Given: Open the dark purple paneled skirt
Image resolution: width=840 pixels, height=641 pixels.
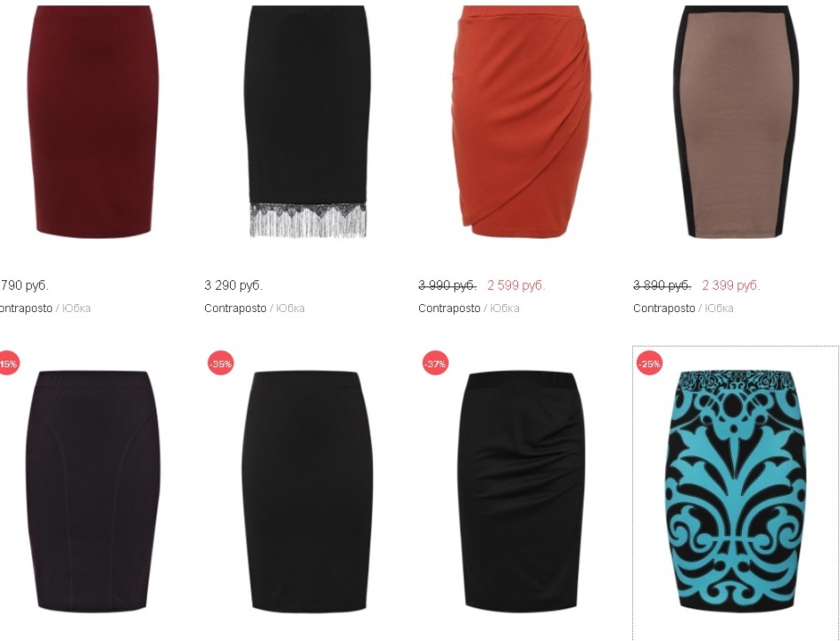Looking at the screenshot, I should pos(93,491).
